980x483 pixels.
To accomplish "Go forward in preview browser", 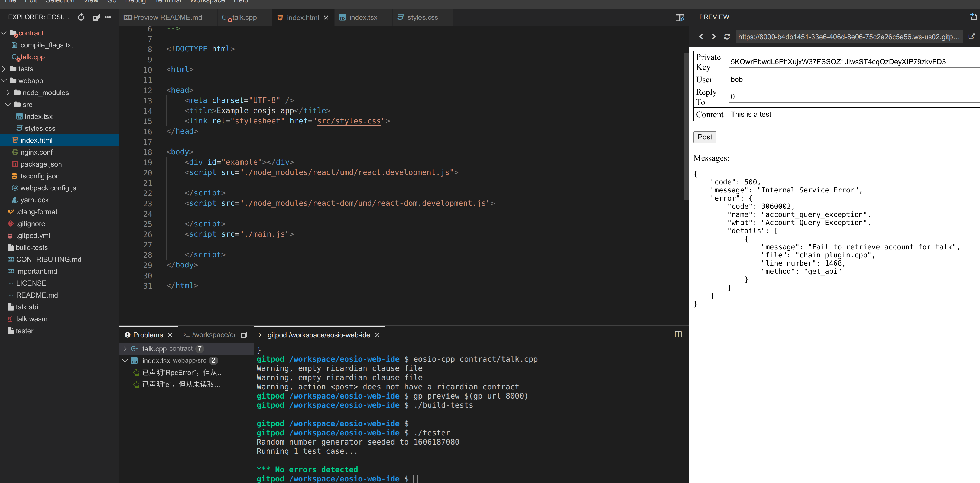I will pyautogui.click(x=714, y=37).
